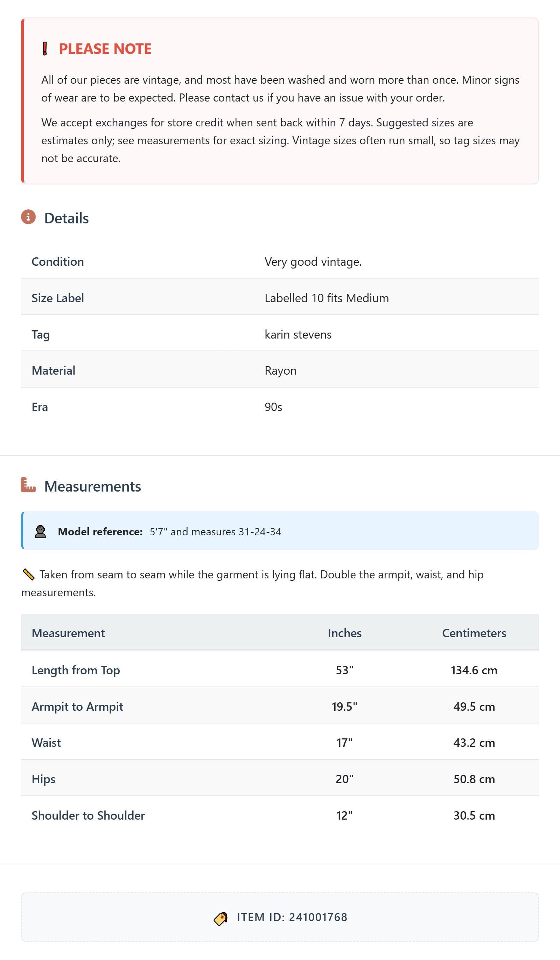Click the item ID price tag icon
560x960 pixels.
pos(220,918)
